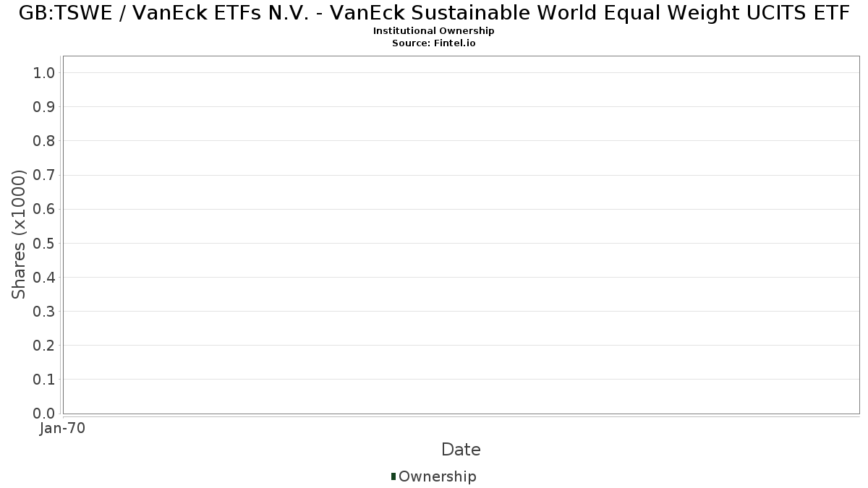The height and width of the screenshot is (488, 868).
Task: Click the 0.2 y-axis tick label
Action: pos(44,345)
